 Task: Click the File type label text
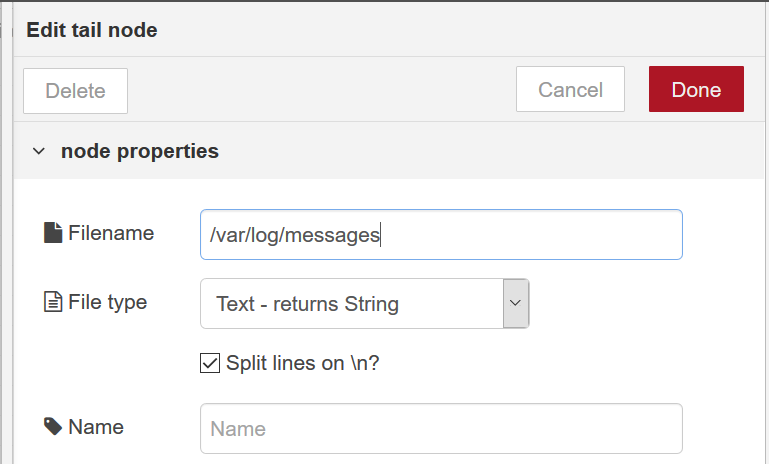click(107, 302)
